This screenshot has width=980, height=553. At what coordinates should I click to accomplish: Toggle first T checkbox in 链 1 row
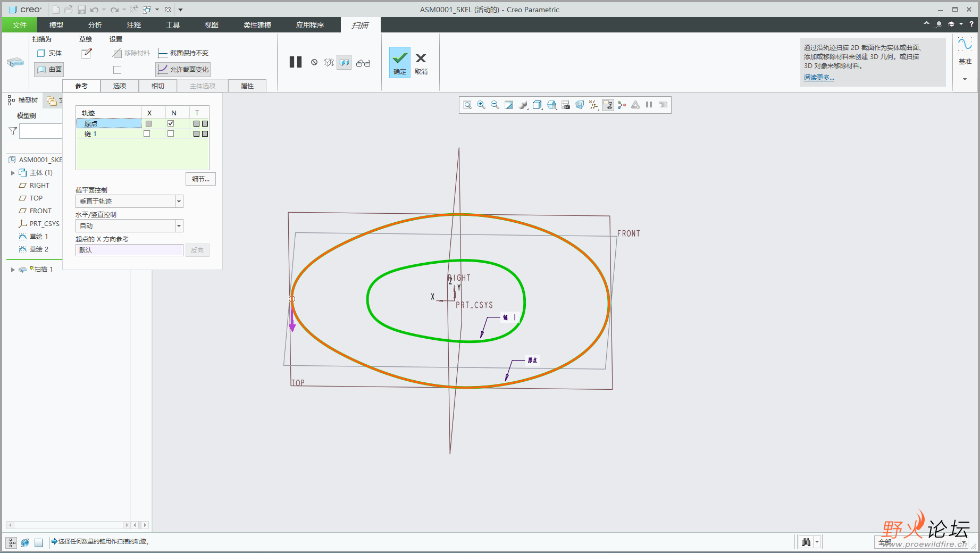pyautogui.click(x=196, y=133)
